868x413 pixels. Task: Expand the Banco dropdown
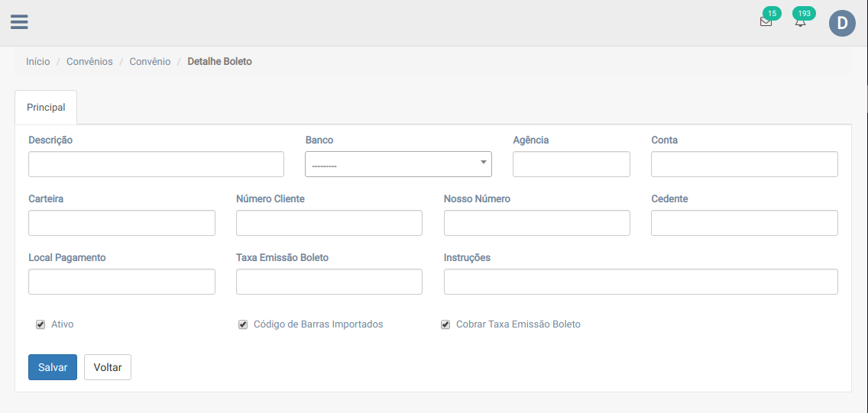coord(398,164)
